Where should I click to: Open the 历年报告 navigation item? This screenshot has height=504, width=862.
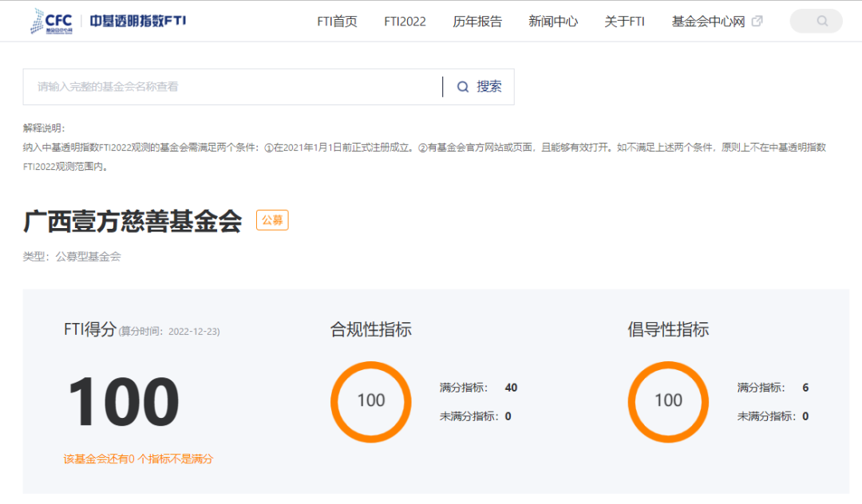click(477, 22)
